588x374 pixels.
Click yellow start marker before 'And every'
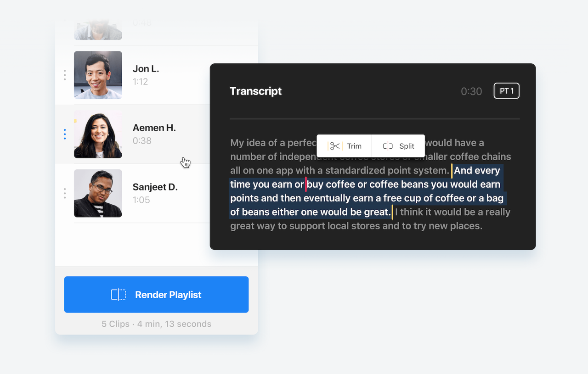coord(452,170)
